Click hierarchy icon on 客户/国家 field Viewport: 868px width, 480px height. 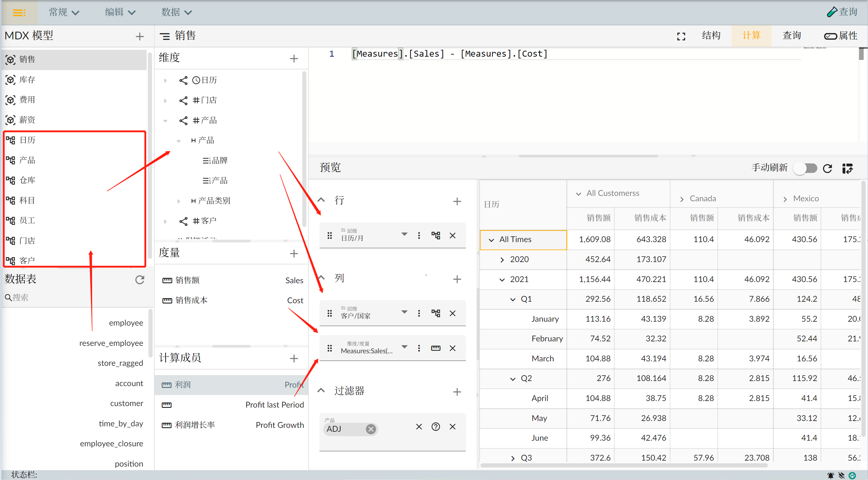coord(436,313)
